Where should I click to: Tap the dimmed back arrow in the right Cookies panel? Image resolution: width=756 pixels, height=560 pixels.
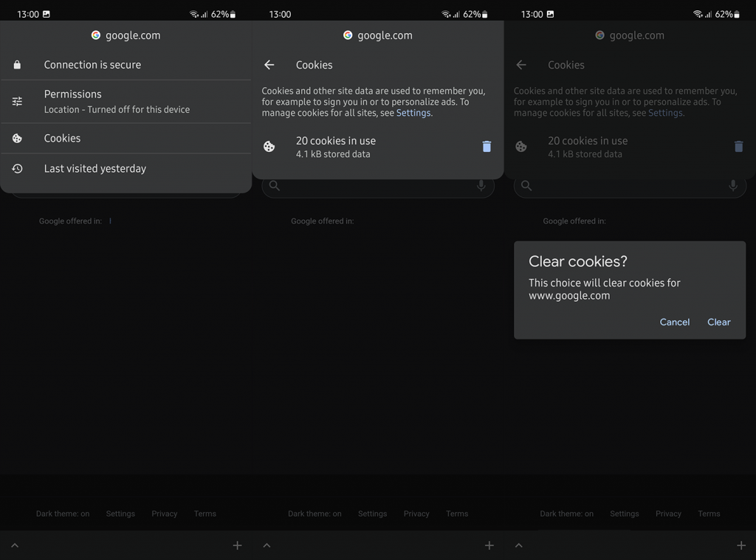pos(521,65)
